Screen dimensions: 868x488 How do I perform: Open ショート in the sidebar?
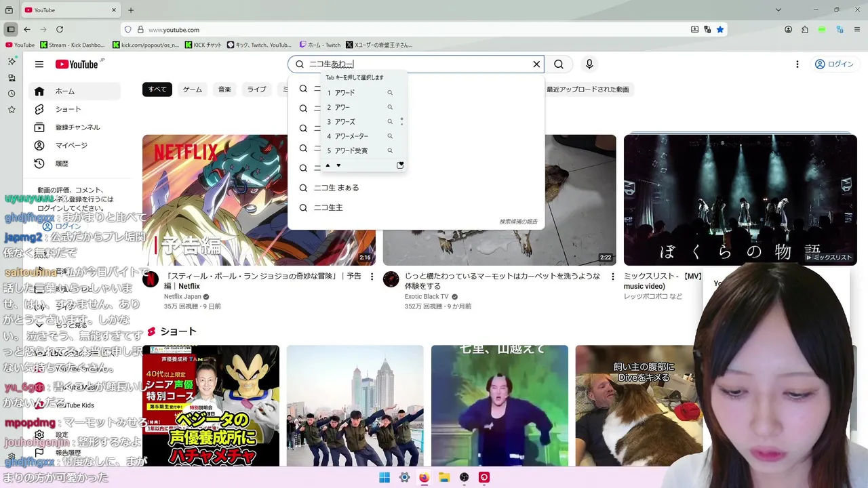(75, 109)
